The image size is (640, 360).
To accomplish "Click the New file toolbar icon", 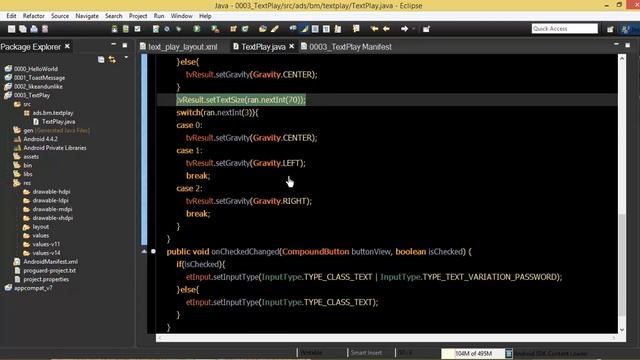I will [x=11, y=29].
